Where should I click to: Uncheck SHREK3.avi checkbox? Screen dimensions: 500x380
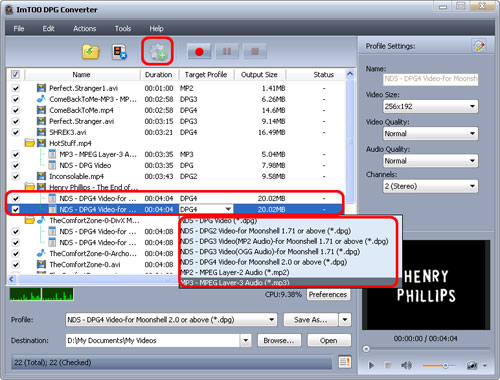15,132
